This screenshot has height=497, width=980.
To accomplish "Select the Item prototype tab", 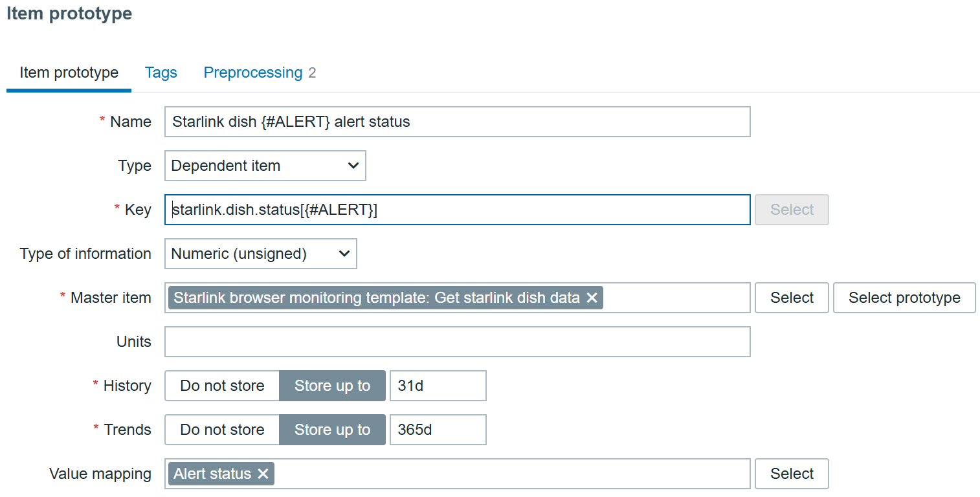I will point(69,72).
